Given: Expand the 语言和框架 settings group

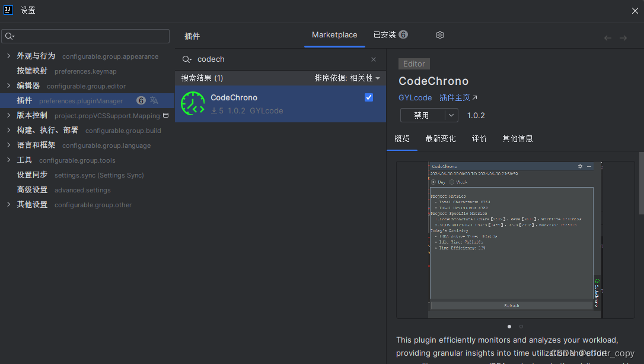Looking at the screenshot, I should click(x=9, y=145).
